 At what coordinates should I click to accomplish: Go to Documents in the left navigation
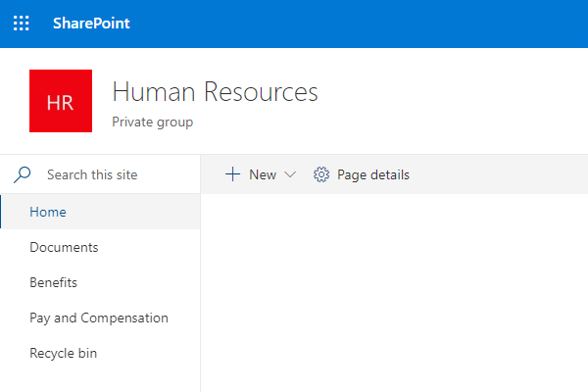tap(64, 247)
